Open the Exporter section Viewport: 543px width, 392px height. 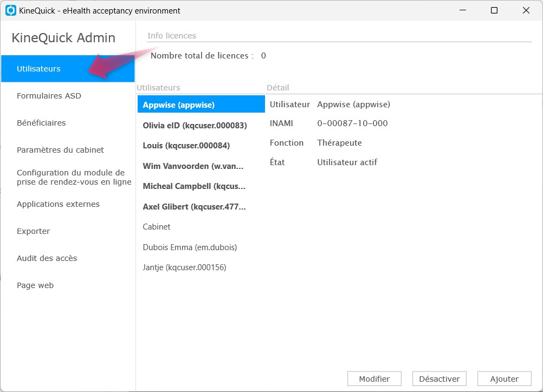[x=33, y=231]
